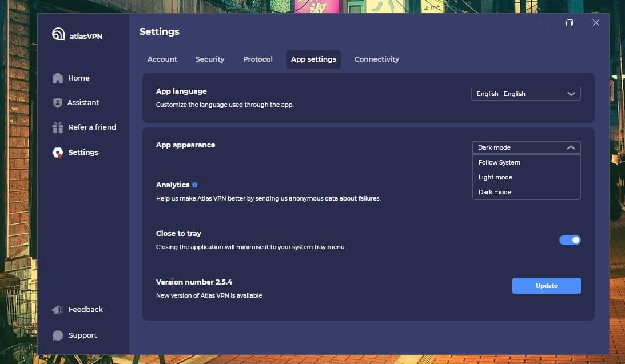625x364 pixels.
Task: Minimize the Atlas VPN window
Action: 543,23
